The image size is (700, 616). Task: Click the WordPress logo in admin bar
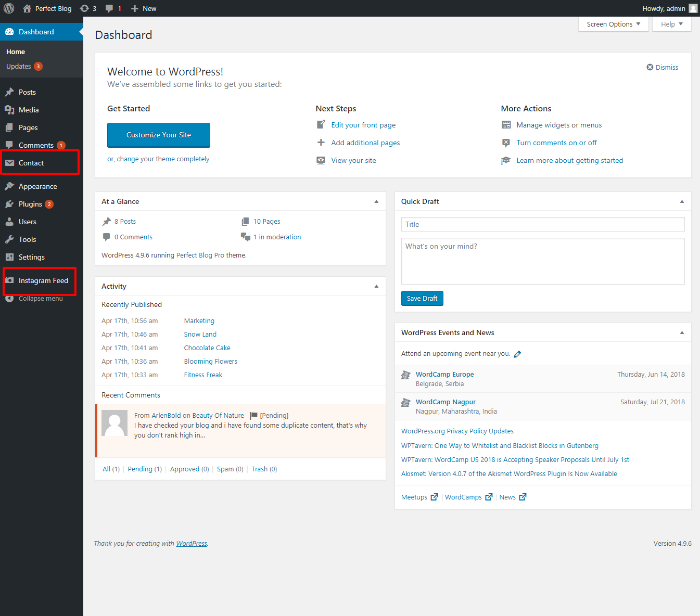[9, 8]
